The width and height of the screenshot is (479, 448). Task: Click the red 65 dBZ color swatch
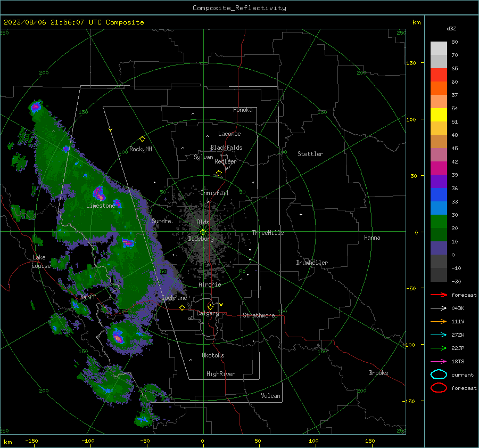click(x=439, y=75)
